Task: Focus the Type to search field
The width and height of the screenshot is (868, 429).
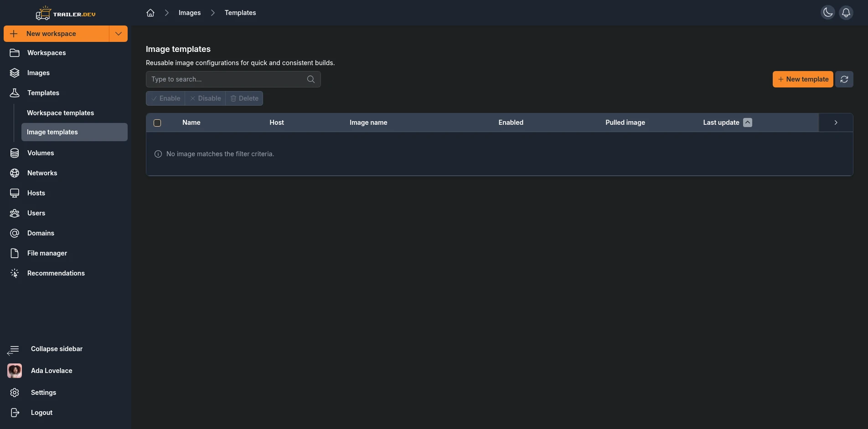Action: [233, 79]
